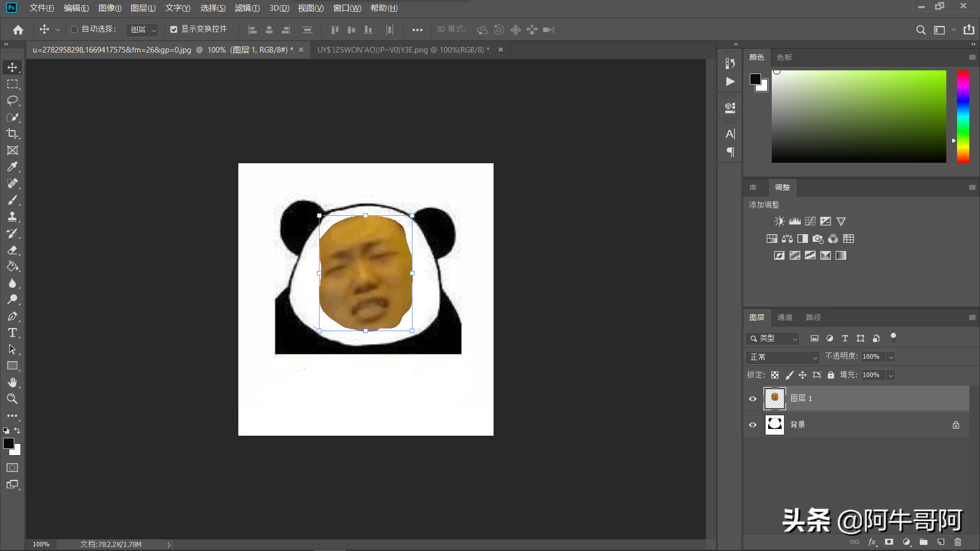Add Brightness/Contrast adjustment icon
The height and width of the screenshot is (551, 980).
click(x=779, y=221)
